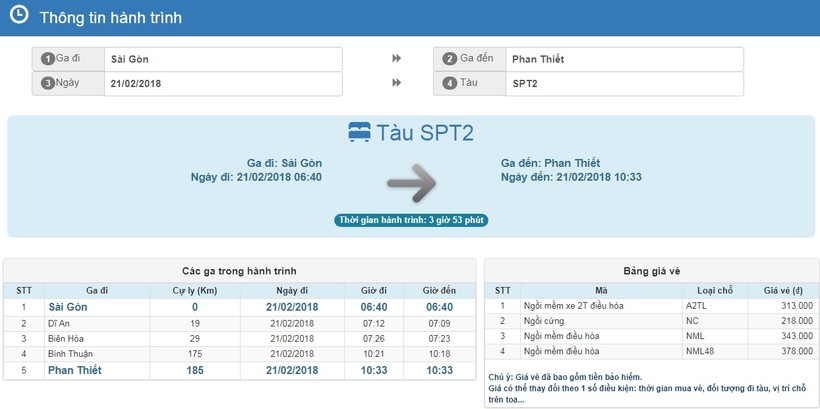Click the large gray arrow between stations

411,183
